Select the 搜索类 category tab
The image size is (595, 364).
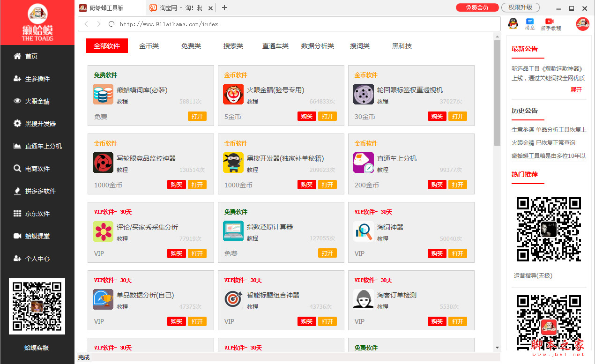pyautogui.click(x=233, y=46)
